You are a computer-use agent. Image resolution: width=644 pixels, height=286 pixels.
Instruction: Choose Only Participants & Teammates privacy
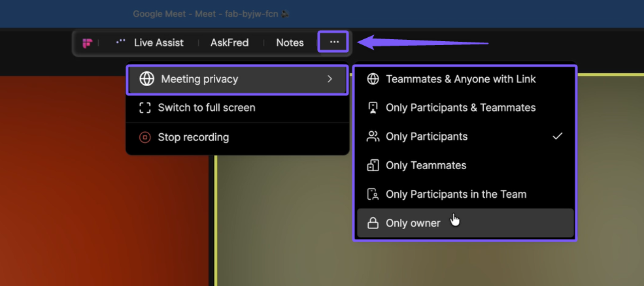point(460,108)
